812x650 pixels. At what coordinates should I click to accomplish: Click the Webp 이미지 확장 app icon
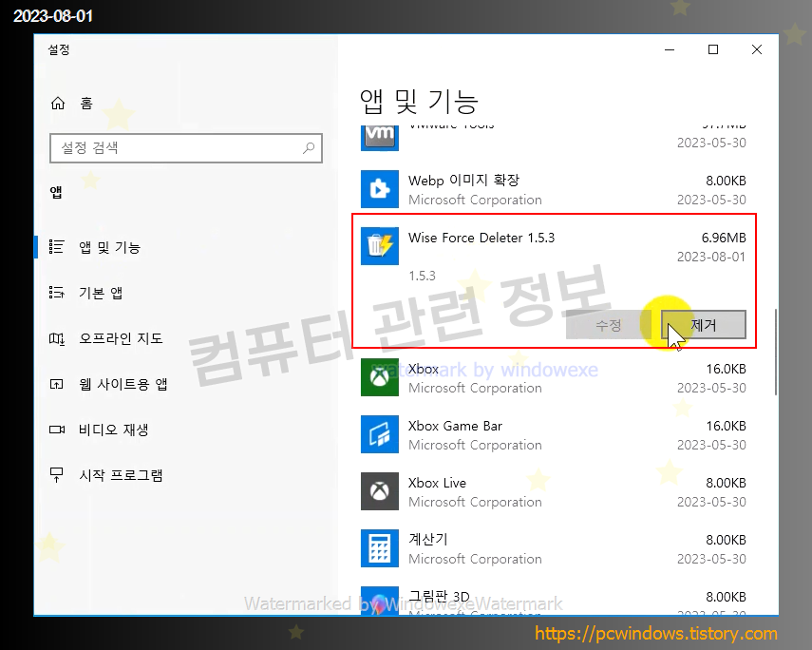(380, 189)
